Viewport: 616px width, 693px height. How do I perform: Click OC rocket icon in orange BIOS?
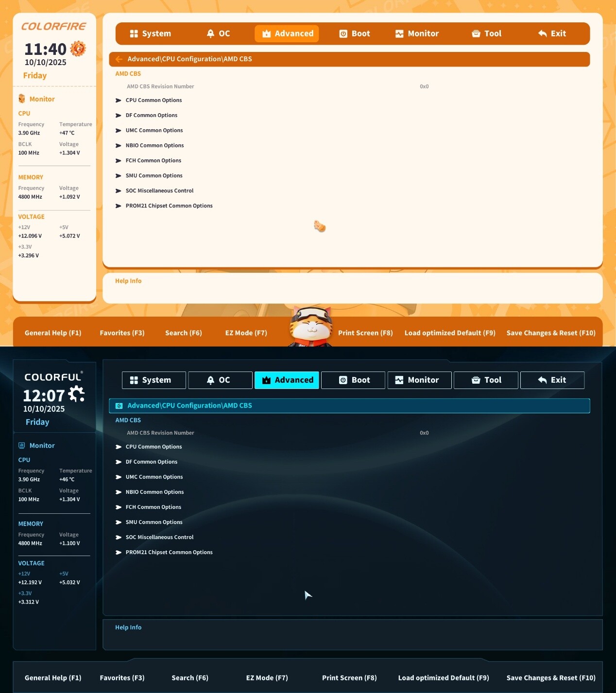point(210,34)
